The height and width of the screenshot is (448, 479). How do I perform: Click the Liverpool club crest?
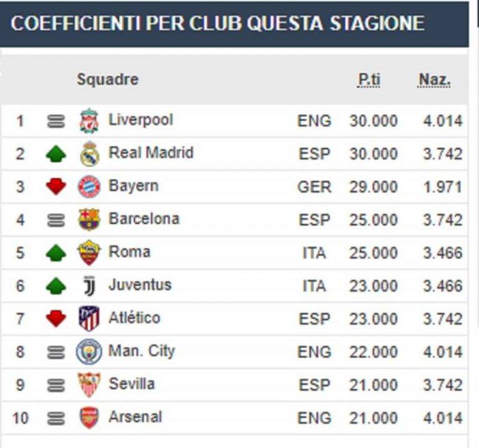coord(89,121)
